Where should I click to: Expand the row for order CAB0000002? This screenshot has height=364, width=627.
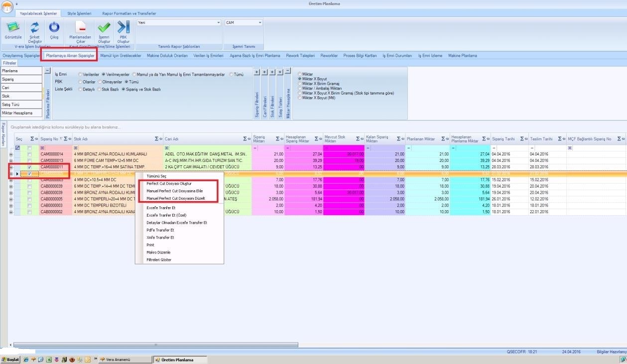pos(11,212)
